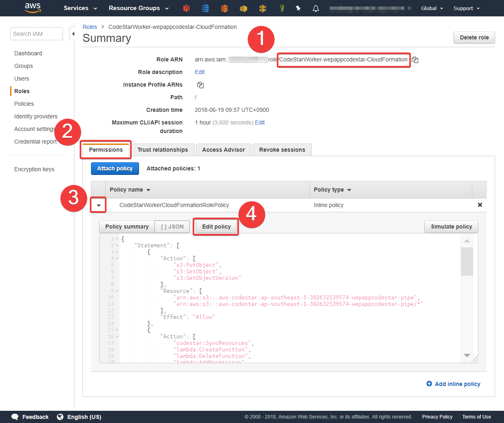Click the JSON editor resize grip corner
The image size is (504, 423).
(475, 360)
